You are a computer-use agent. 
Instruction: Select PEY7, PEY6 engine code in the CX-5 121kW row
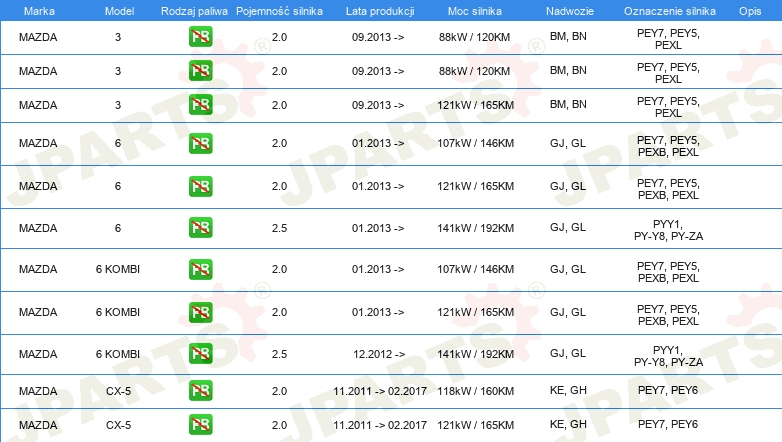click(x=668, y=424)
